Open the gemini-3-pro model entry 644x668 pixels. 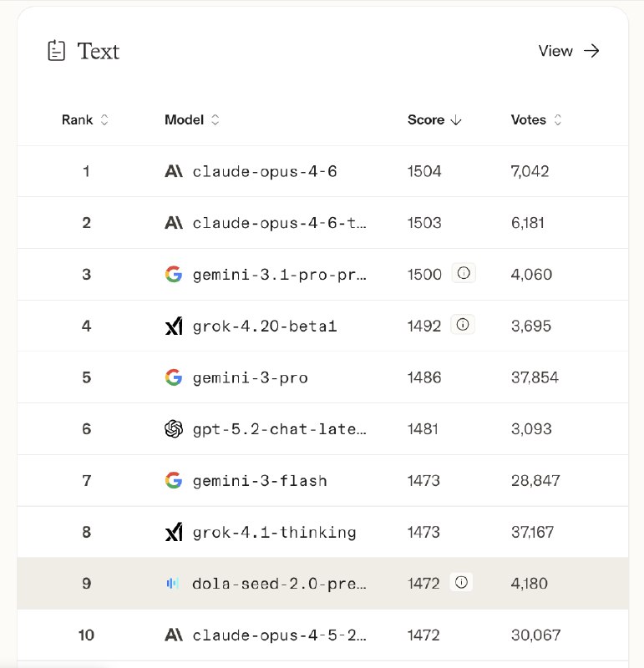click(250, 377)
